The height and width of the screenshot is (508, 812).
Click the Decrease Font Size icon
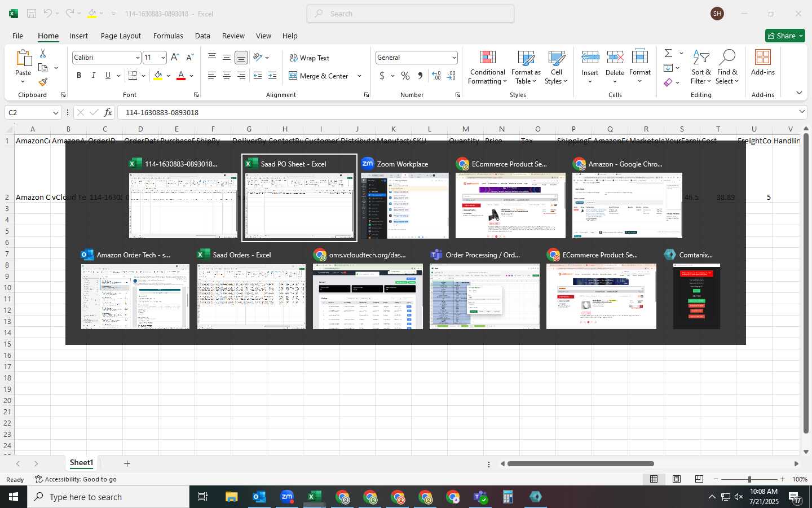pos(190,58)
